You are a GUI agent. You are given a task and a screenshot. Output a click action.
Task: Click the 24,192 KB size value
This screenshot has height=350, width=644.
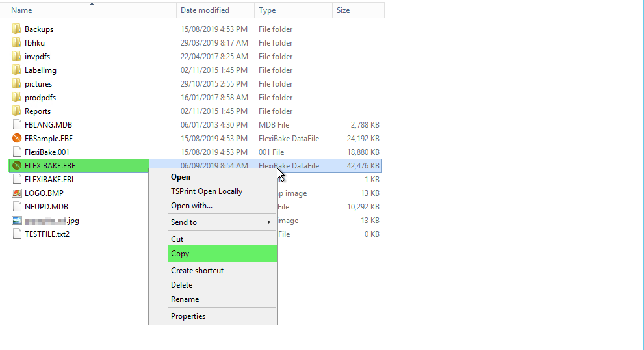click(x=363, y=138)
